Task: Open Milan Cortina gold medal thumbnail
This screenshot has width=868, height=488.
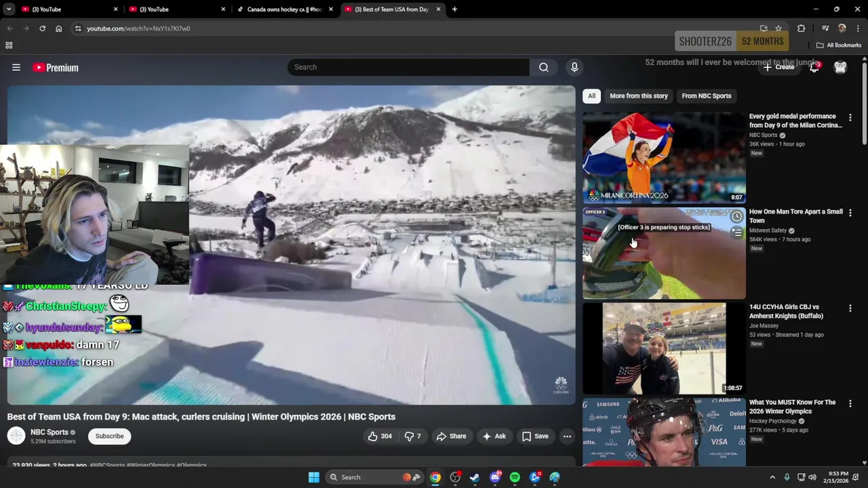Action: coord(664,158)
